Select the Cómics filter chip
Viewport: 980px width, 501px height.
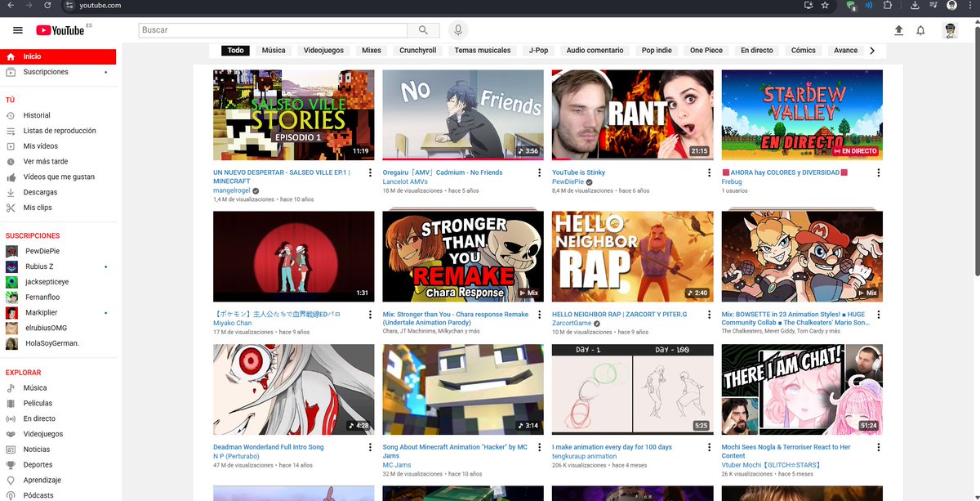tap(804, 51)
